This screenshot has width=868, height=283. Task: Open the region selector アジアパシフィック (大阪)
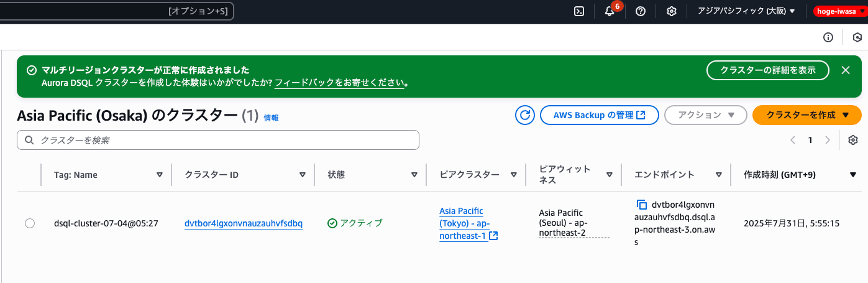(746, 11)
